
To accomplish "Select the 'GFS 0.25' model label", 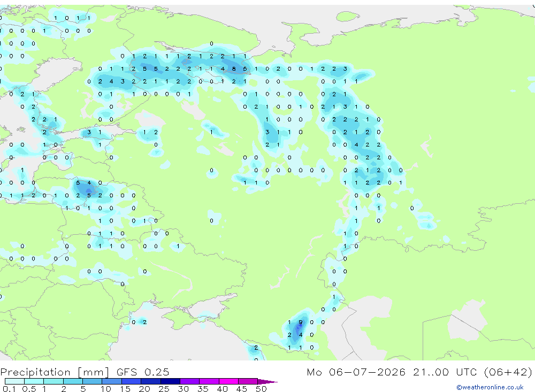I will (143, 372).
